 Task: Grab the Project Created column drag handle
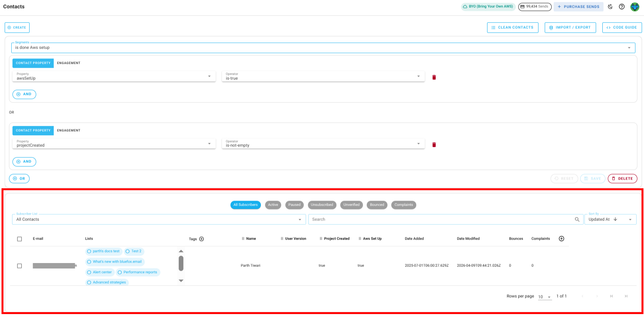[321, 238]
